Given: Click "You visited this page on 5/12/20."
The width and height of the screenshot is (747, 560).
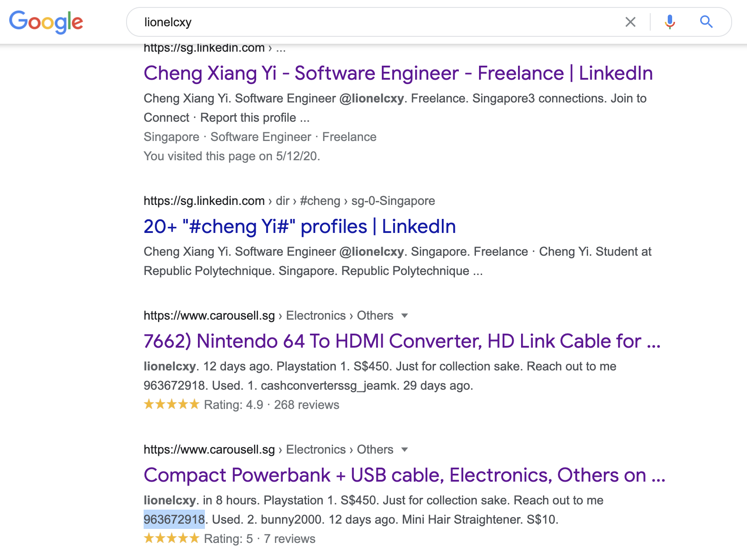Looking at the screenshot, I should (x=232, y=156).
